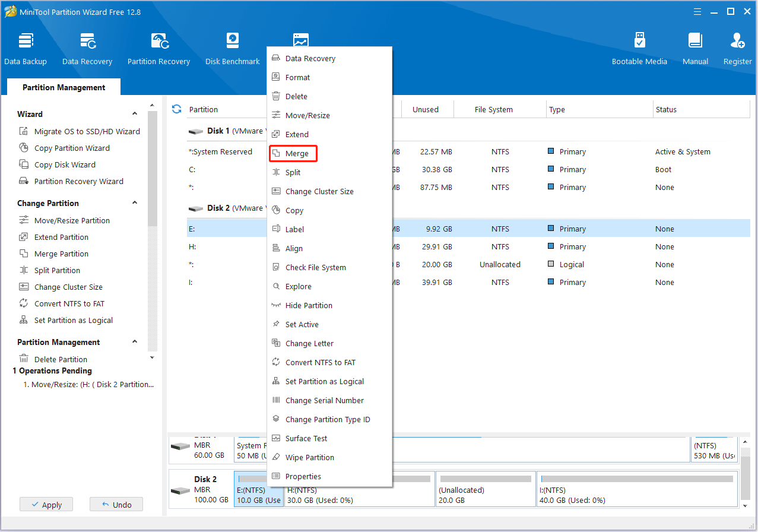Viewport: 758px width, 532px height.
Task: Click the Disk 2 drive icon in the disk map
Action: (180, 492)
